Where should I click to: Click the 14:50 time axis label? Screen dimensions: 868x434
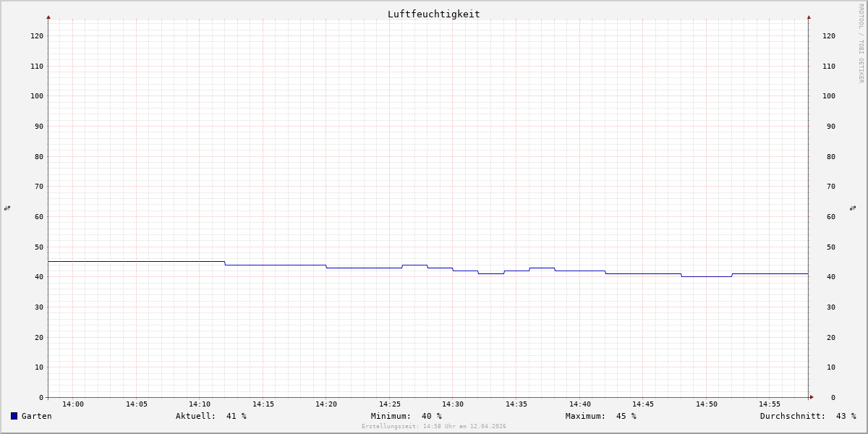tap(707, 404)
